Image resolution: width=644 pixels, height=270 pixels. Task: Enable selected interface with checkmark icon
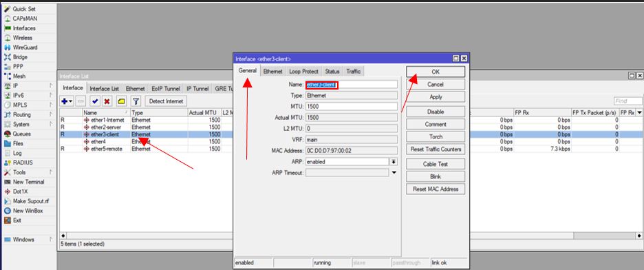[x=95, y=101]
